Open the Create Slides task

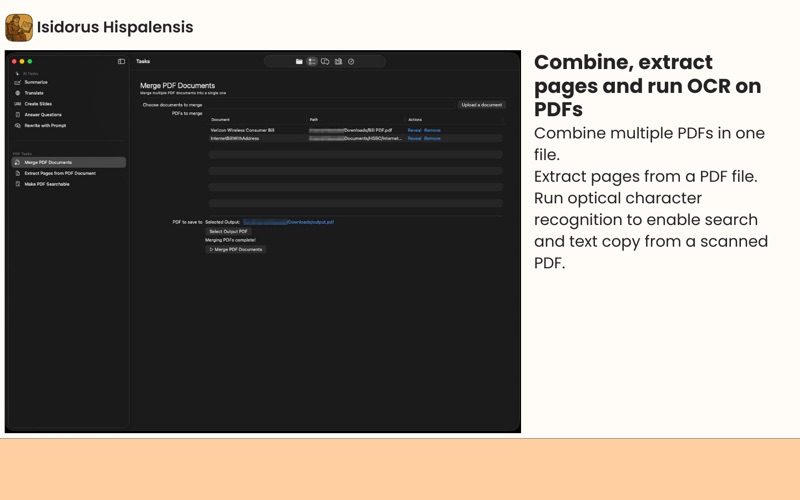(x=38, y=104)
